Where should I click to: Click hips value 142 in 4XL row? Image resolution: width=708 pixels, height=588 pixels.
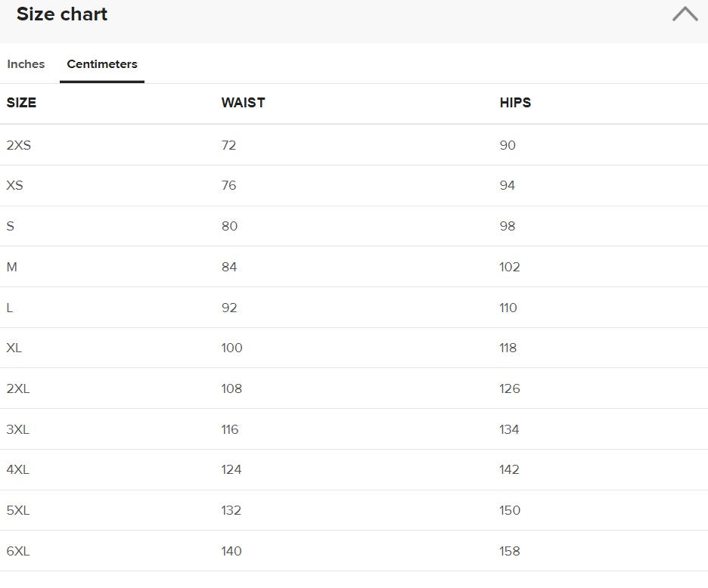click(509, 470)
